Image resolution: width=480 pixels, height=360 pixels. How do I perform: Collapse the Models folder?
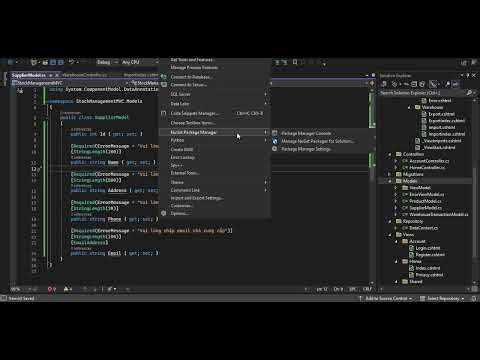(390, 181)
